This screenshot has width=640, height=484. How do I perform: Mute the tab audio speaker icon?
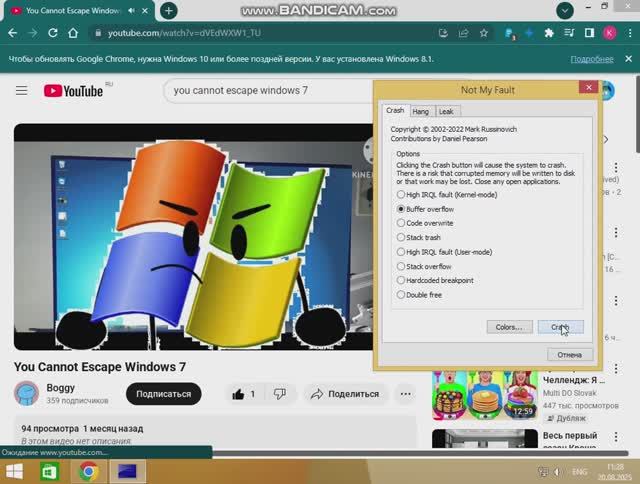(x=131, y=11)
